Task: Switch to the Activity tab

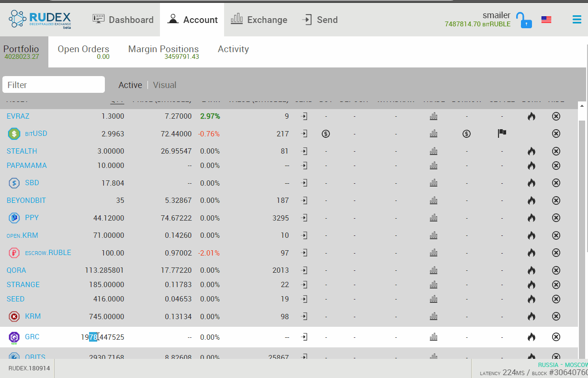Action: click(x=233, y=49)
